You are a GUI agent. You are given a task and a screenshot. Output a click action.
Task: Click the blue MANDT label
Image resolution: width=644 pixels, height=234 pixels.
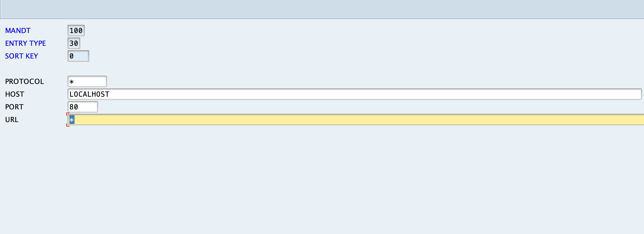coord(18,31)
